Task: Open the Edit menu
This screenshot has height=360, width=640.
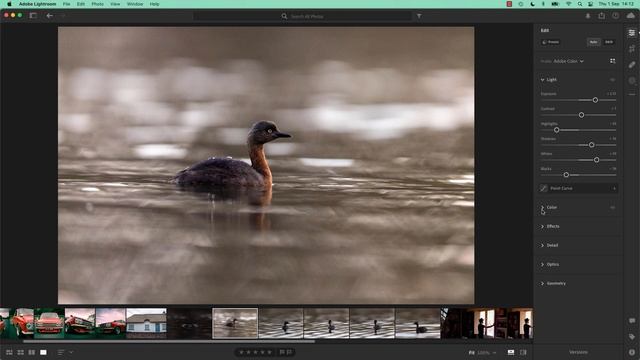Action: tap(81, 4)
